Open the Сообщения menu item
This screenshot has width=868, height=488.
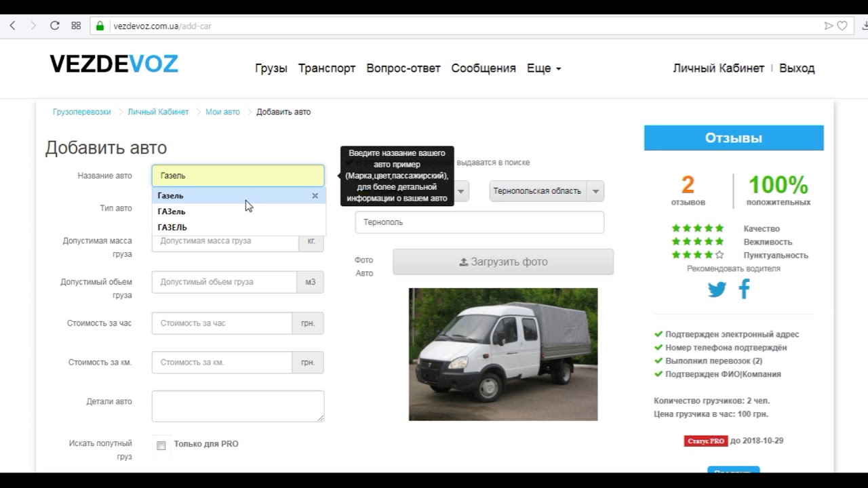coord(484,68)
